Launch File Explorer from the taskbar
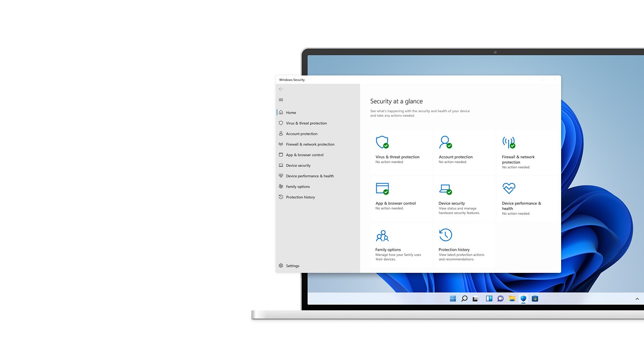The width and height of the screenshot is (644, 362). (512, 299)
